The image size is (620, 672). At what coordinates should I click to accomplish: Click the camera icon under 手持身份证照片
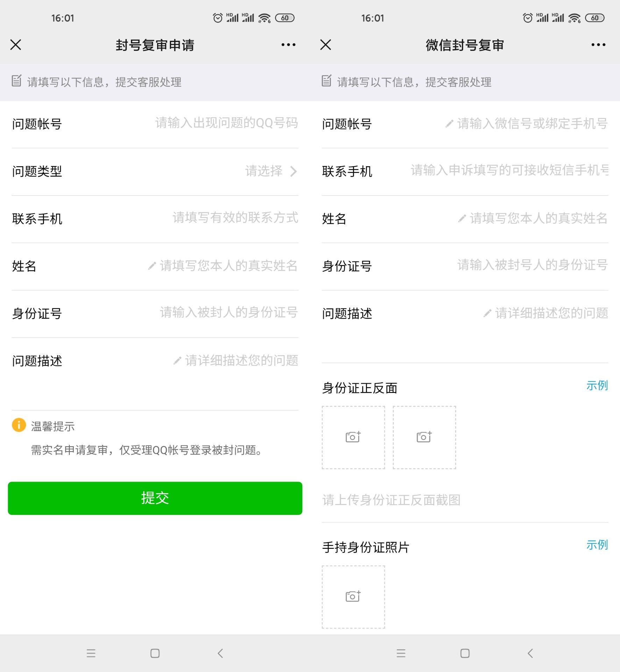click(x=353, y=597)
